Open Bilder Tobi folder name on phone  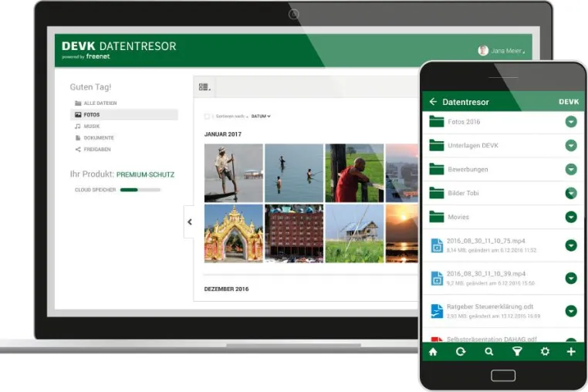[463, 193]
